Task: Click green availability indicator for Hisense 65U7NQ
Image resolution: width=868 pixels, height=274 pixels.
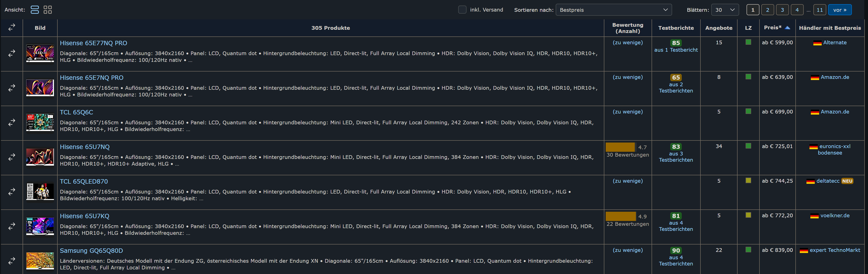Action: [748, 146]
